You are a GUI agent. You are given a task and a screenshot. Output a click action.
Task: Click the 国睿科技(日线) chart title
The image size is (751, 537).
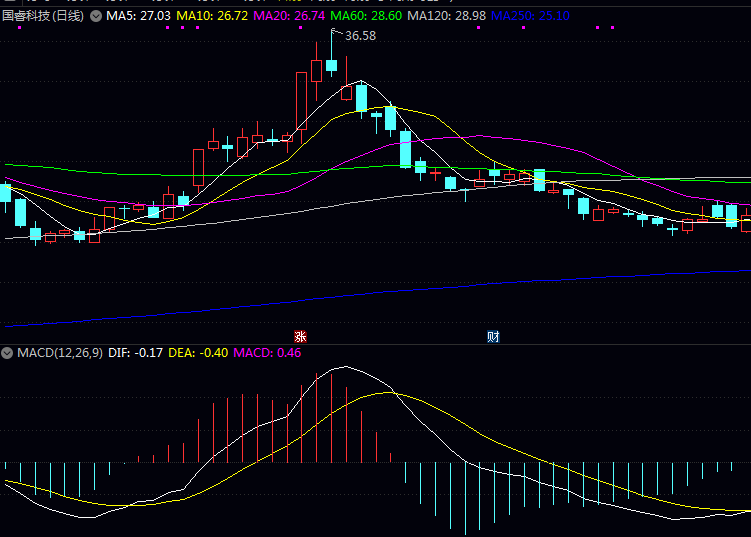(43, 17)
